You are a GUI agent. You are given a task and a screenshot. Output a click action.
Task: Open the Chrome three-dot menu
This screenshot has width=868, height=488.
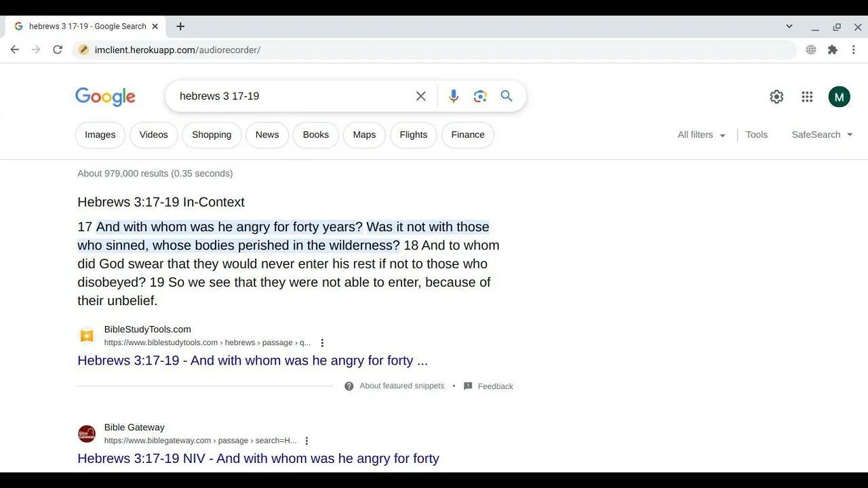[854, 49]
